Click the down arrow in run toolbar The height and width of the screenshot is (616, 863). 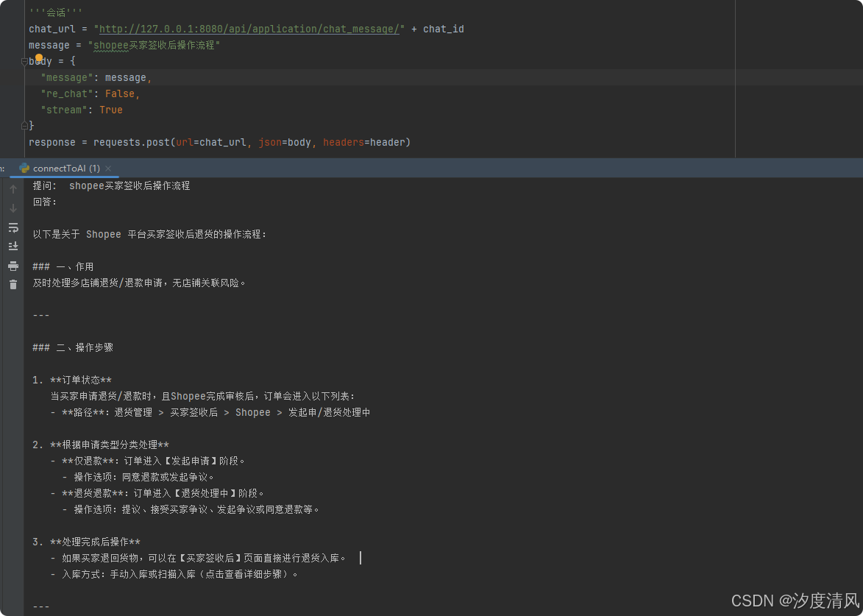(x=13, y=208)
